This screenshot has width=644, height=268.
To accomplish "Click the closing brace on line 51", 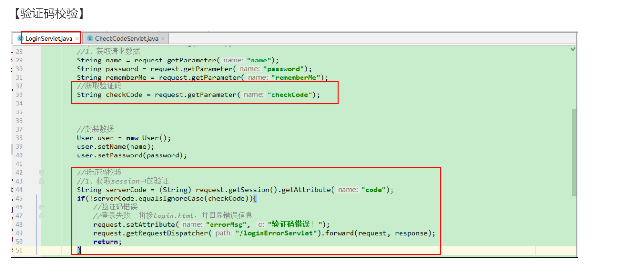I will [x=79, y=250].
